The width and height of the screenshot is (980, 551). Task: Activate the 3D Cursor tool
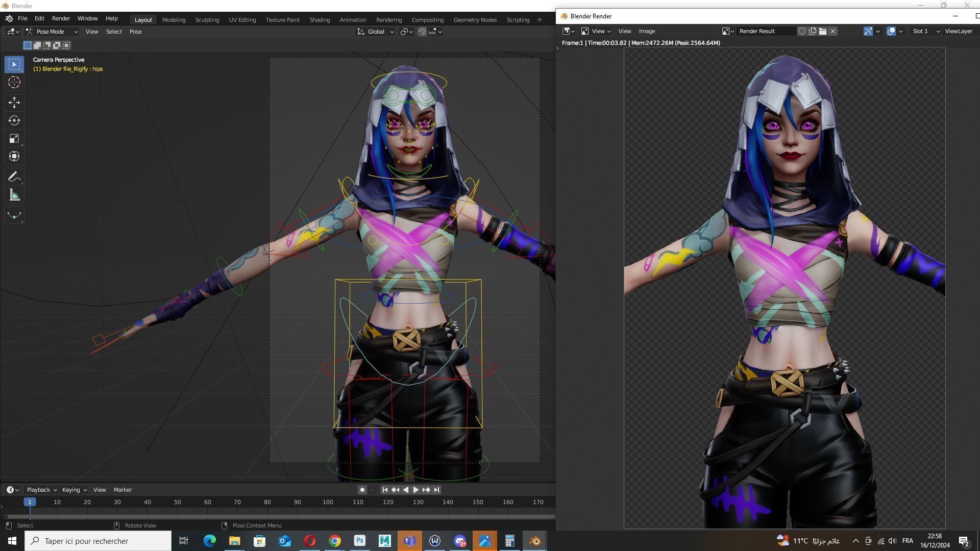(14, 82)
